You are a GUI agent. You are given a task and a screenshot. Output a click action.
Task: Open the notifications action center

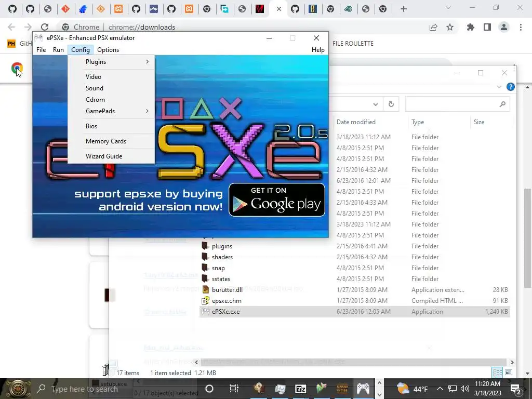[515, 389]
